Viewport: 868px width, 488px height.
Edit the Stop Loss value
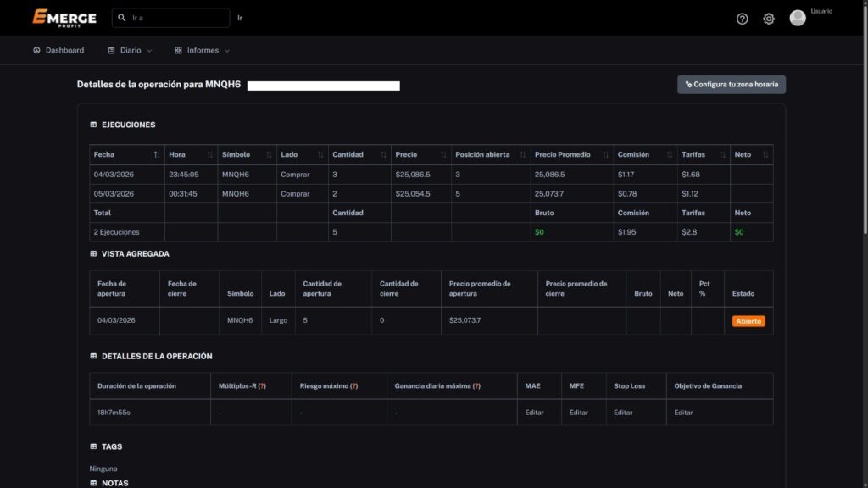[x=623, y=413]
